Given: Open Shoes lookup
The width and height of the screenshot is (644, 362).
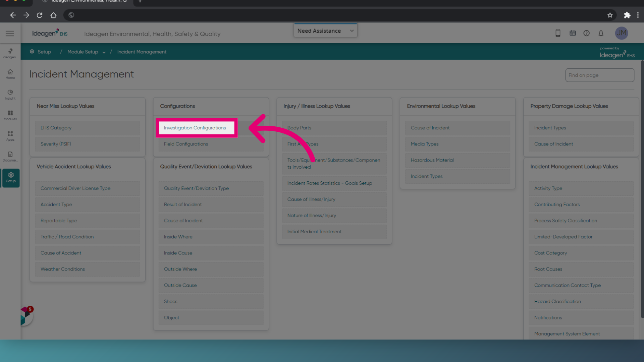Looking at the screenshot, I should point(211,301).
